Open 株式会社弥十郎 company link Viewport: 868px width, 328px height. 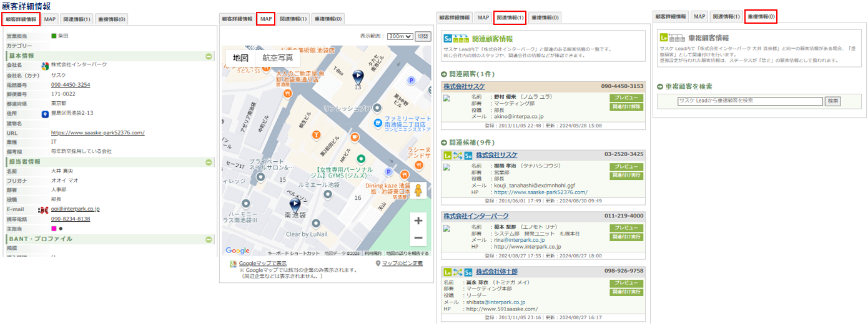tap(496, 272)
